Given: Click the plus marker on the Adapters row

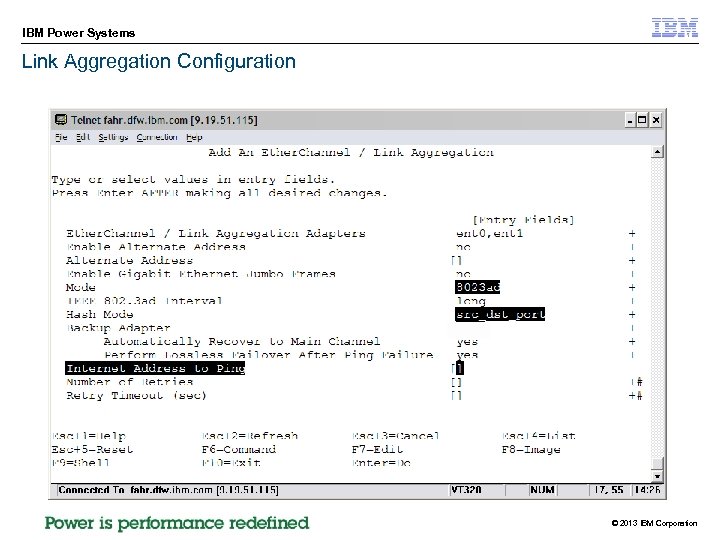Looking at the screenshot, I should coord(632,233).
